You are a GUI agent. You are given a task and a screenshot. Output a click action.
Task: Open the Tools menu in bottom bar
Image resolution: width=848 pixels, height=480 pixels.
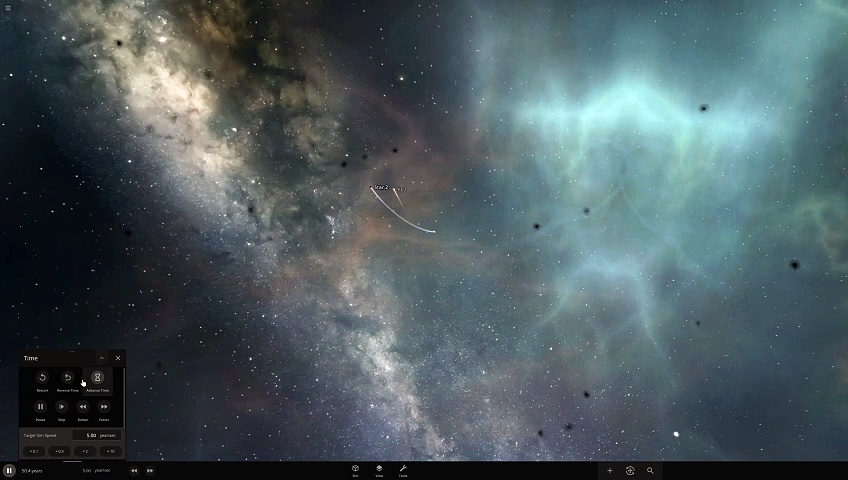coord(403,469)
